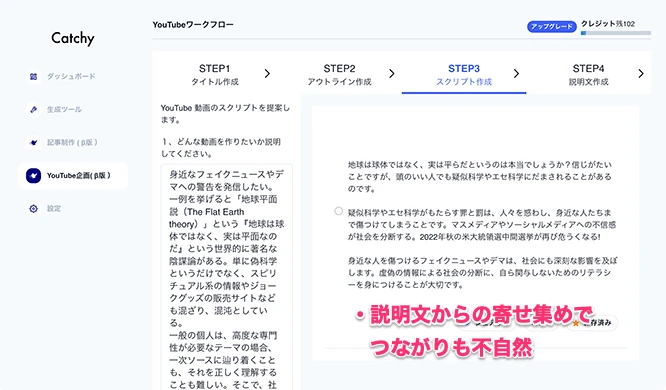Viewport: 666px width, 390px height.
Task: Select the STEP3 スクリプト作成 tab
Action: [464, 74]
